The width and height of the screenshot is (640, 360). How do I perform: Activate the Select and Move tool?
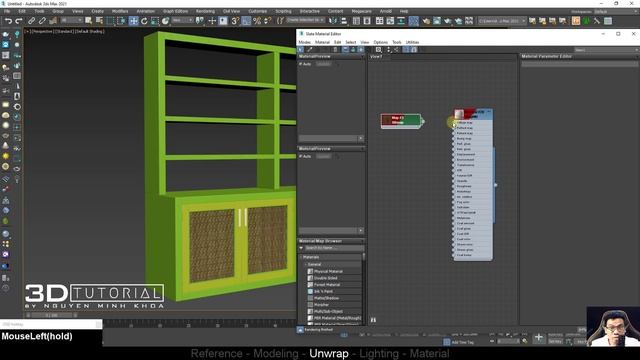tap(133, 21)
